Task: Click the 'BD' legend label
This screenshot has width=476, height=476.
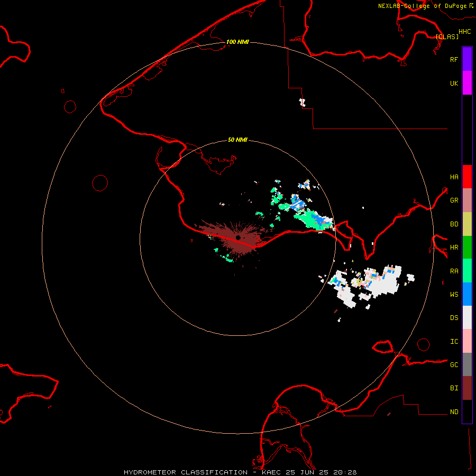Action: (454, 224)
